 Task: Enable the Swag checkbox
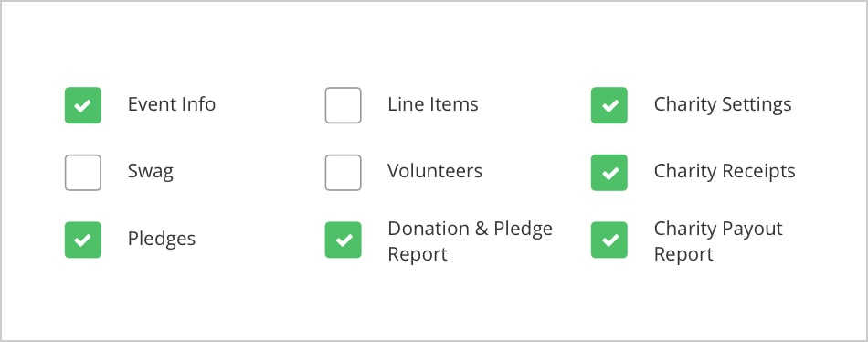(x=83, y=173)
